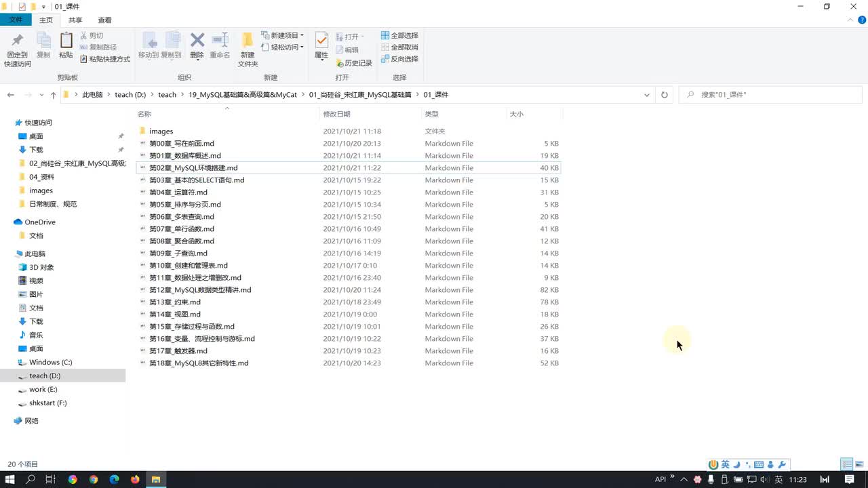Go up one folder level with Up arrow

[53, 95]
